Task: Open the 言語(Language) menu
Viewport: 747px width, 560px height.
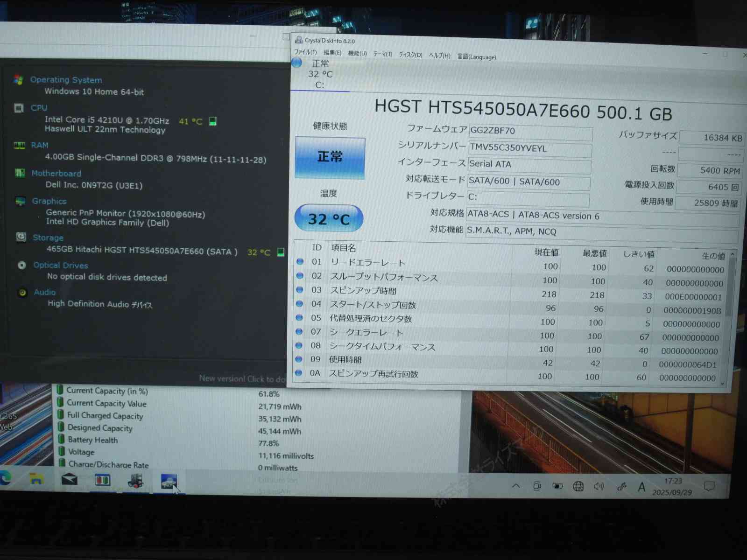Action: click(476, 57)
